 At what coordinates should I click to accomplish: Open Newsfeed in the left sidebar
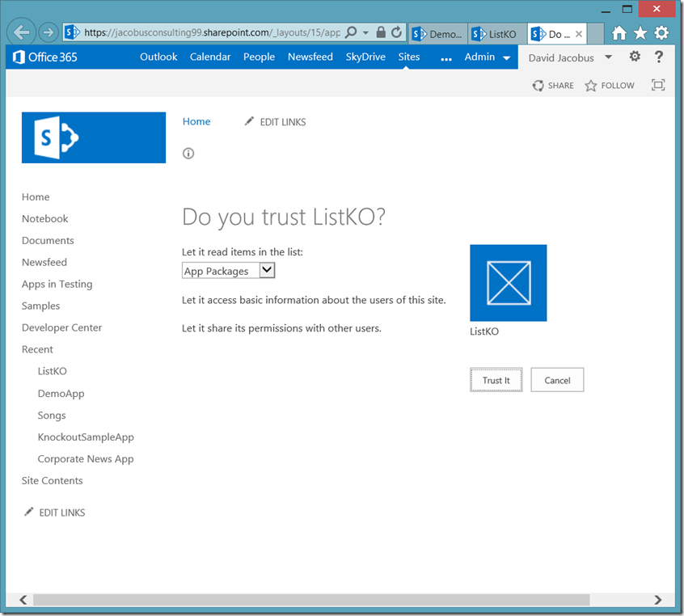coord(44,262)
